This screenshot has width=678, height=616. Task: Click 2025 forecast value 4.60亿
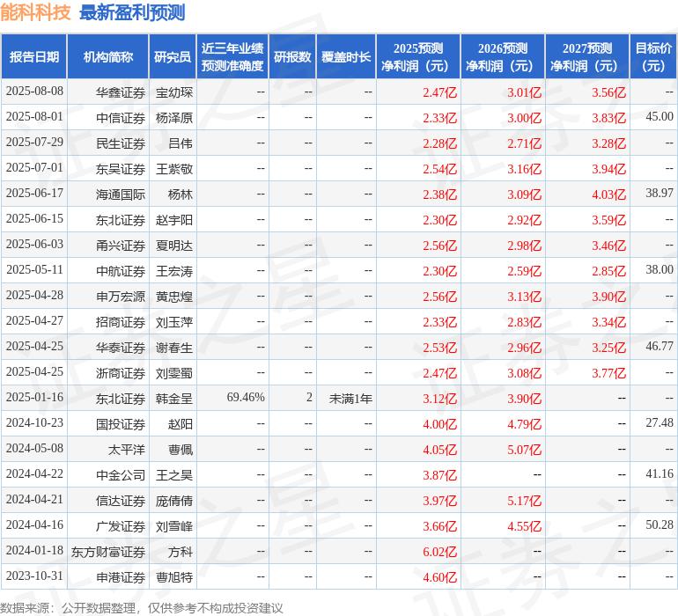click(x=439, y=577)
